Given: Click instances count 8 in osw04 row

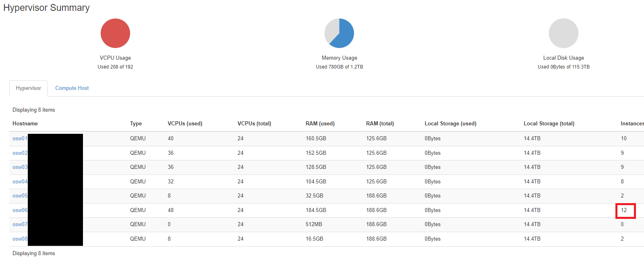Looking at the screenshot, I should (x=622, y=182).
